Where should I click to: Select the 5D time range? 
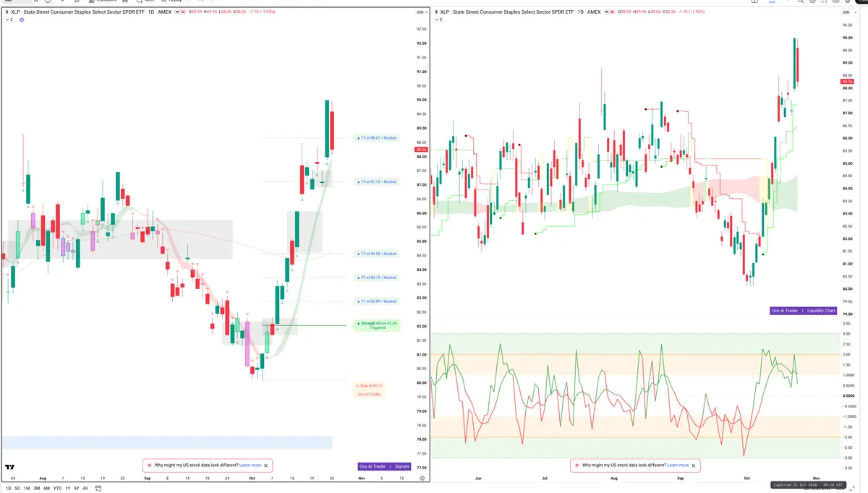pyautogui.click(x=17, y=488)
